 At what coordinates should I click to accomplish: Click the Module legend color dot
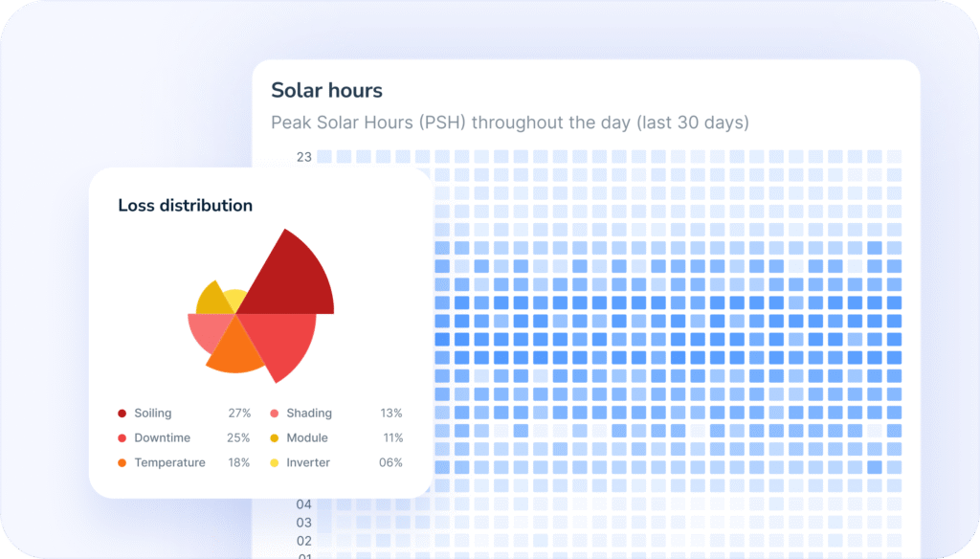coord(275,438)
